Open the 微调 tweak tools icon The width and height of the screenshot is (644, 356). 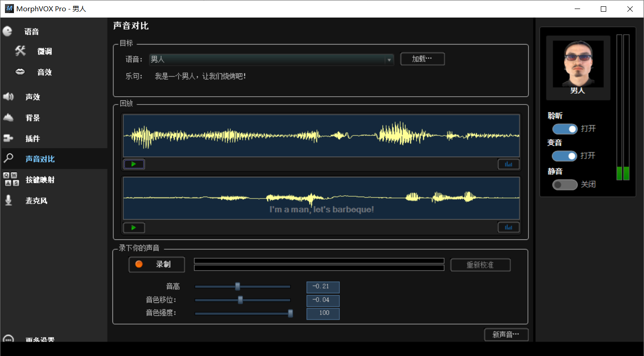click(x=21, y=51)
